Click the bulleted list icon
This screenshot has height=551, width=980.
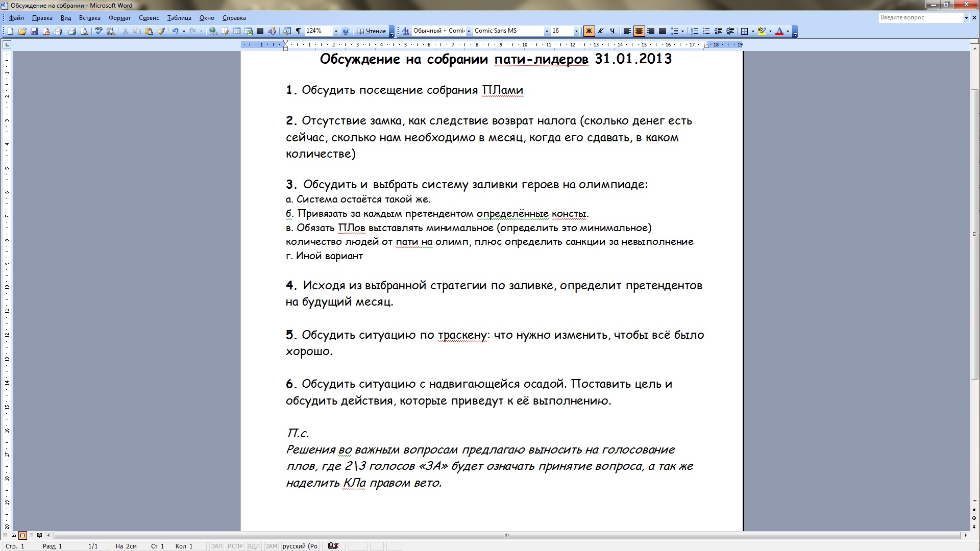706,31
